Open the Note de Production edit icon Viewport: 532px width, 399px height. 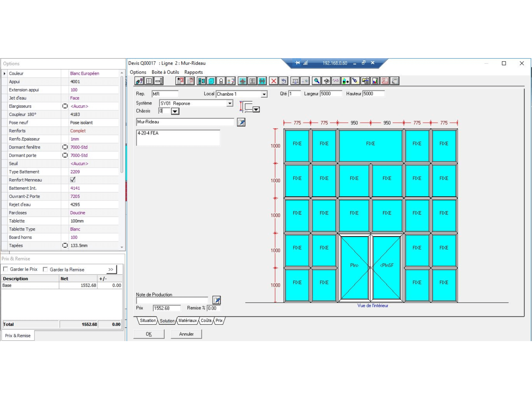click(216, 300)
